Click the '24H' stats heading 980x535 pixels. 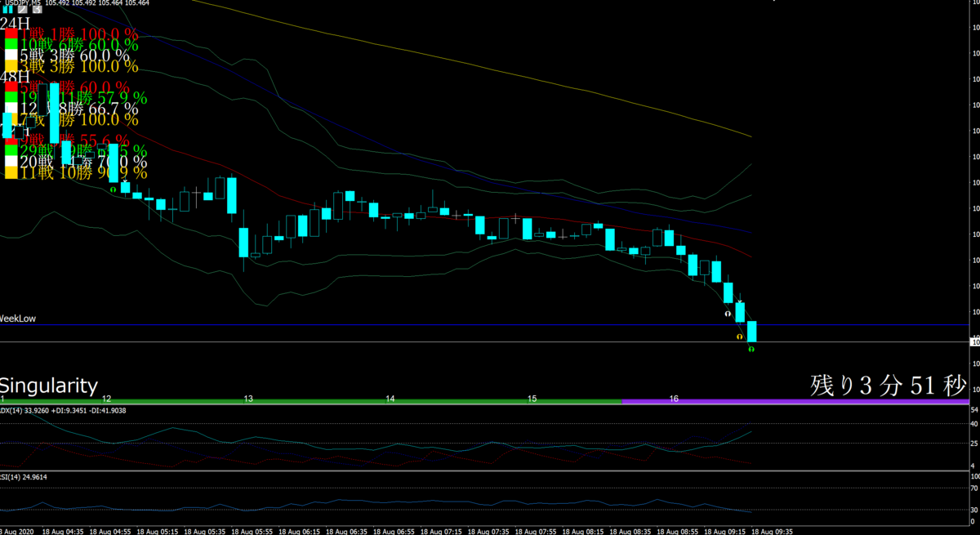click(x=16, y=23)
